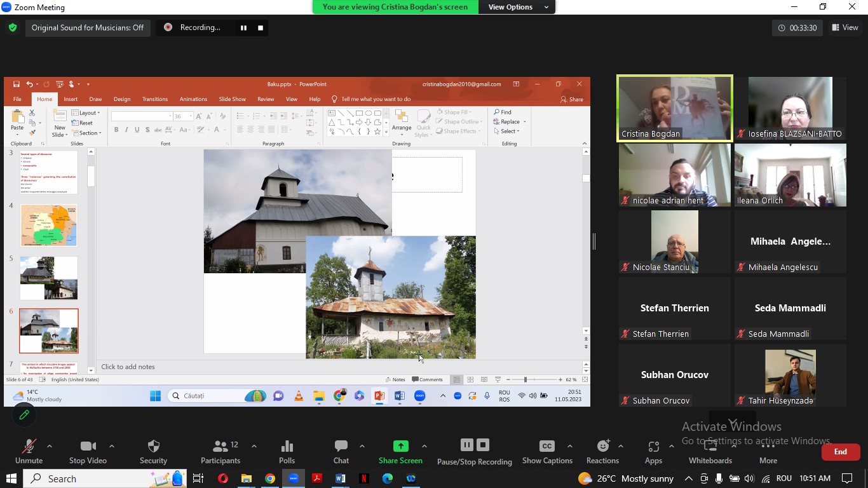The image size is (868, 488).
Task: Toggle Italic formatting button
Action: click(x=126, y=130)
